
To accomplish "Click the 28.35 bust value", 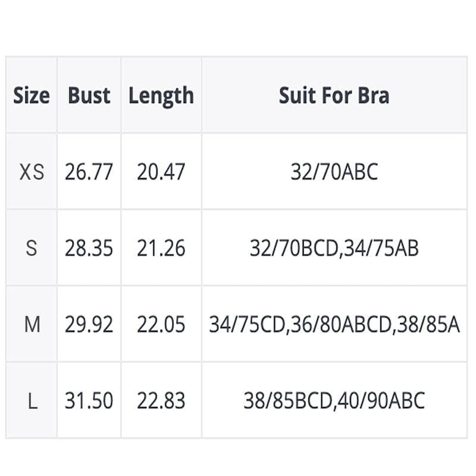I will [x=89, y=248].
